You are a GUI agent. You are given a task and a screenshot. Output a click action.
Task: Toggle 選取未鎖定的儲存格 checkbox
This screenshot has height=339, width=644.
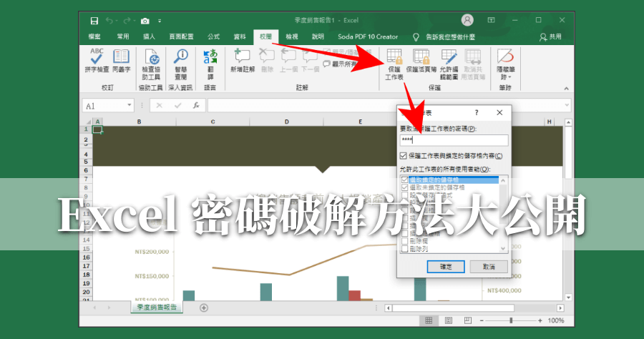coord(405,187)
